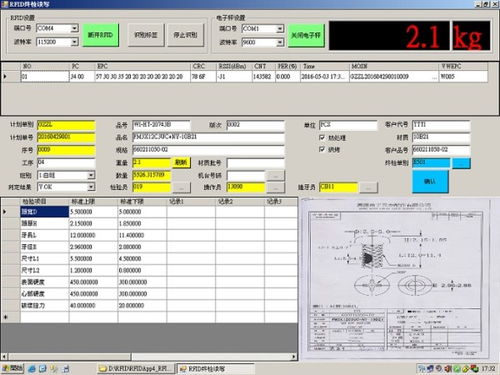Click the browse button beside 搓牙员
Image resolution: width=500 pixels, height=375 pixels.
pyautogui.click(x=368, y=188)
